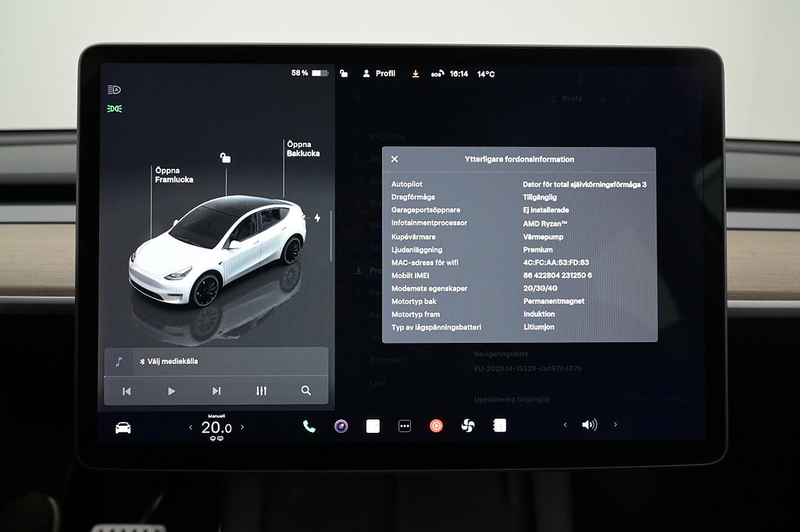
Task: Open the Profil menu in status bar
Action: [x=378, y=73]
